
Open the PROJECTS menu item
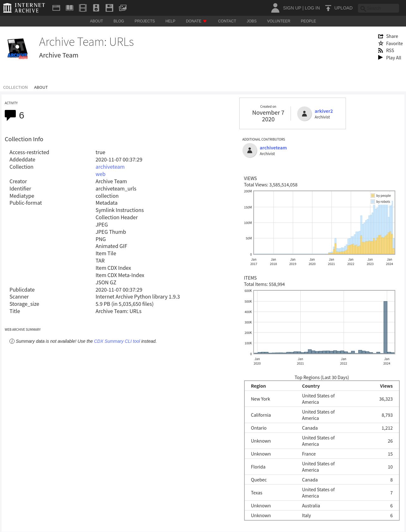pos(145,21)
